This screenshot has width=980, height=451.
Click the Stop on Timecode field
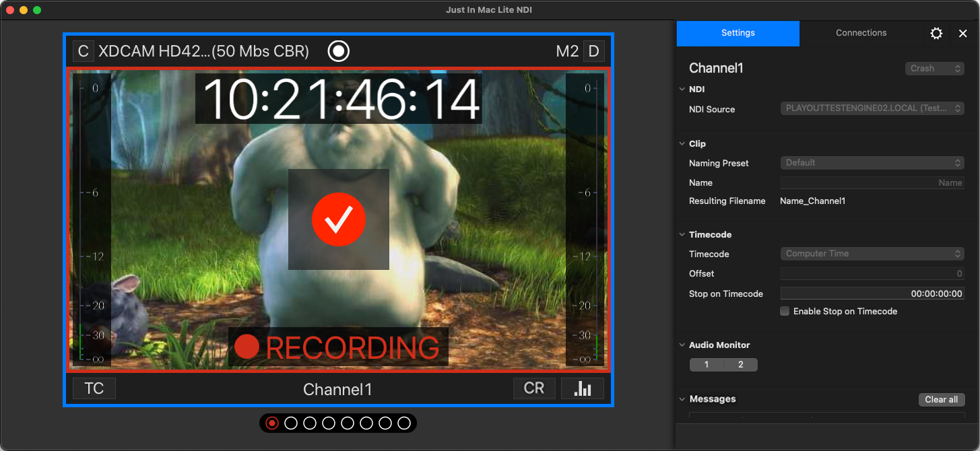pos(872,293)
